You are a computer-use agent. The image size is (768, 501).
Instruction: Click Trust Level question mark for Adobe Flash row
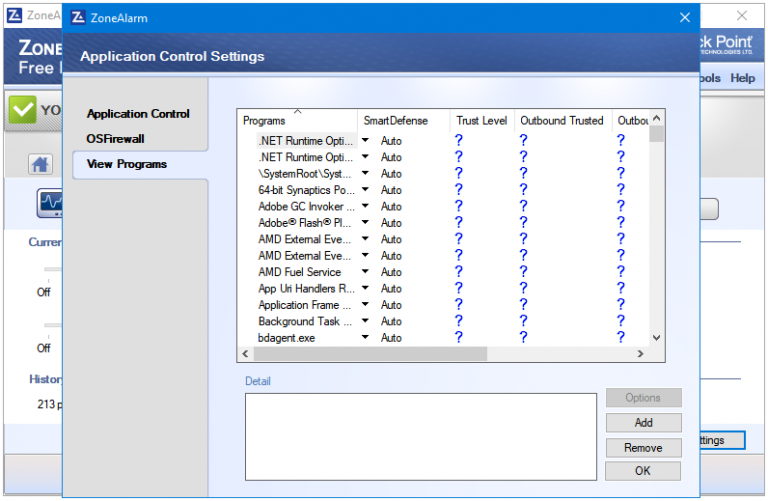(x=458, y=222)
